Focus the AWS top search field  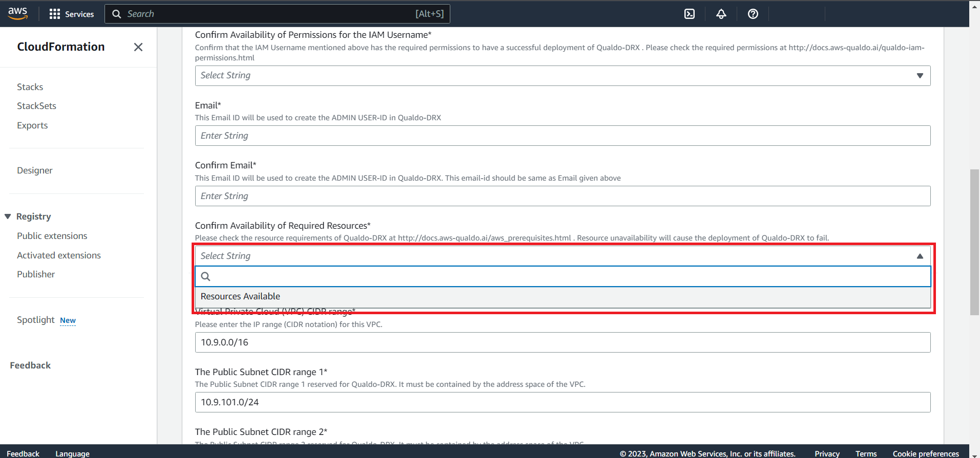277,14
